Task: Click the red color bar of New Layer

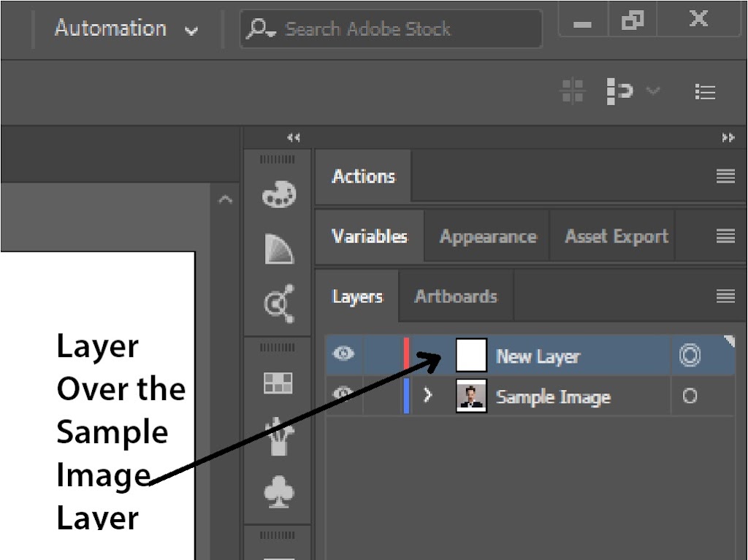Action: click(x=406, y=356)
